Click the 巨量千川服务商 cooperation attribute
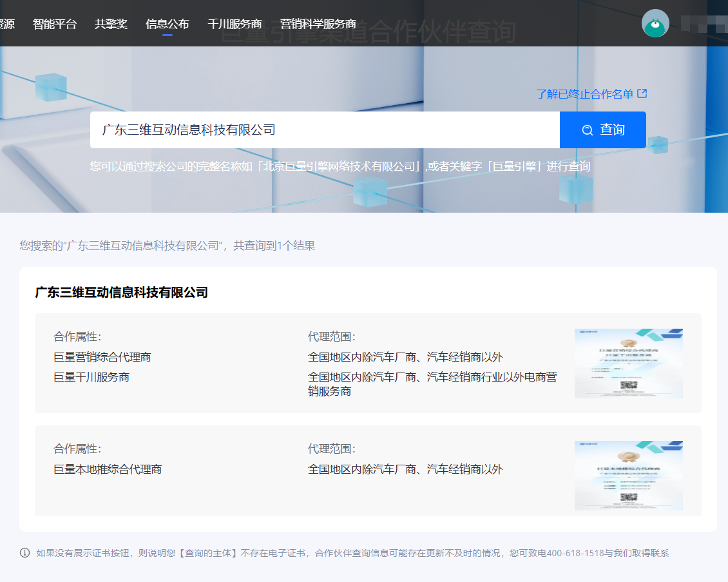 pyautogui.click(x=91, y=377)
